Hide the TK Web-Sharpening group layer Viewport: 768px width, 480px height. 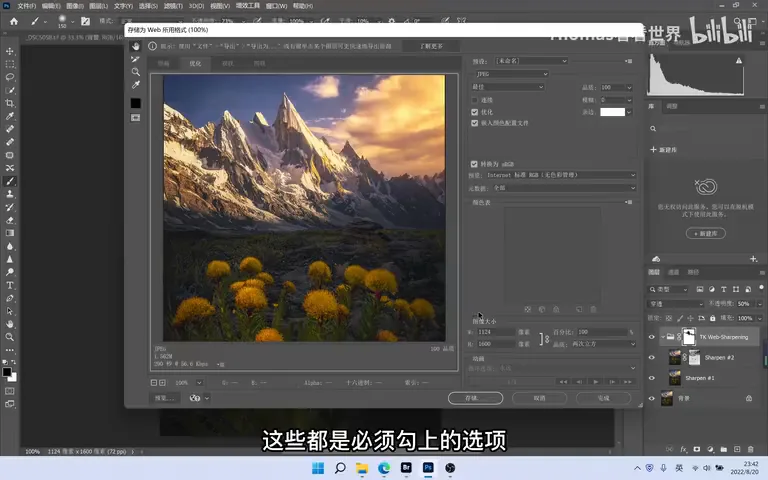(651, 337)
